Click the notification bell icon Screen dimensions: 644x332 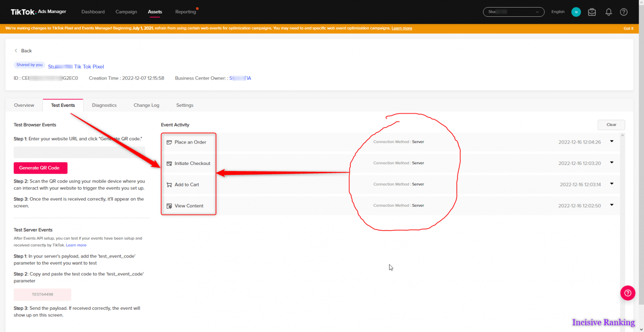608,12
